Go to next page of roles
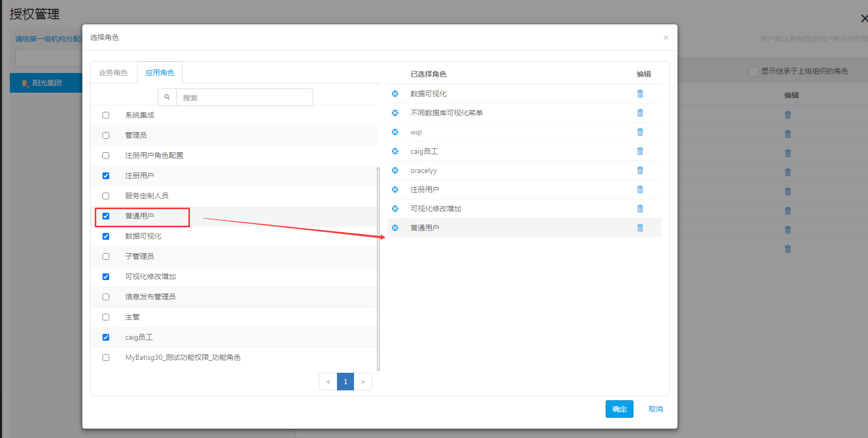This screenshot has height=438, width=868. point(363,382)
